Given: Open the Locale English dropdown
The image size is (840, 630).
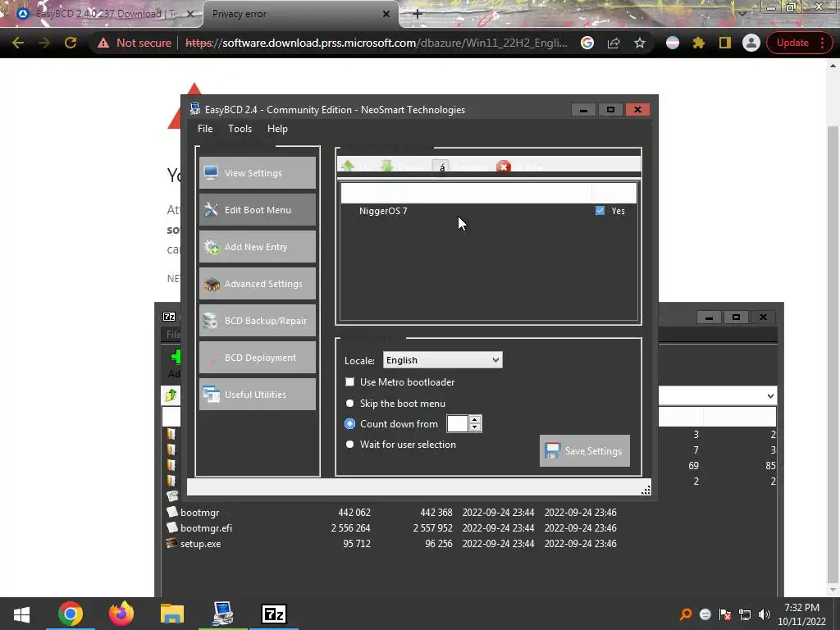Looking at the screenshot, I should [442, 360].
